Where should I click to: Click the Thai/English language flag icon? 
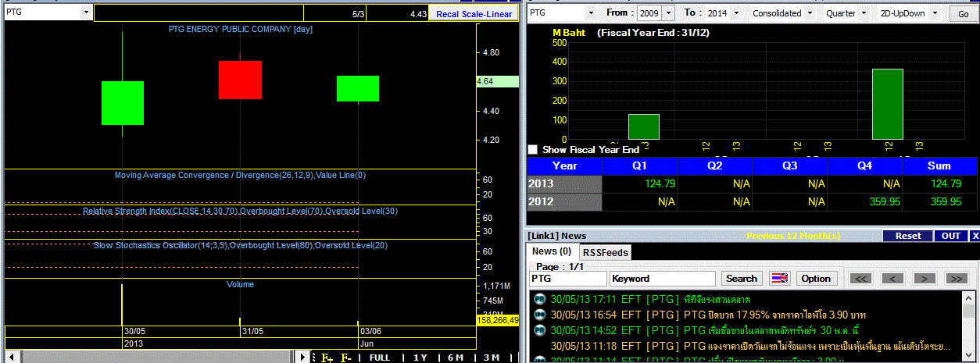pyautogui.click(x=780, y=279)
